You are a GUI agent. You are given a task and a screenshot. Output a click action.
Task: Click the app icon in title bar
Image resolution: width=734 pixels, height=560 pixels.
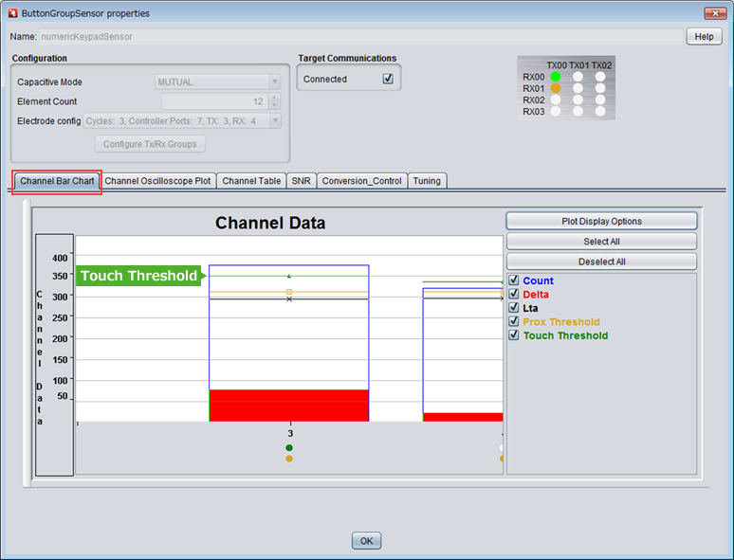coord(11,13)
